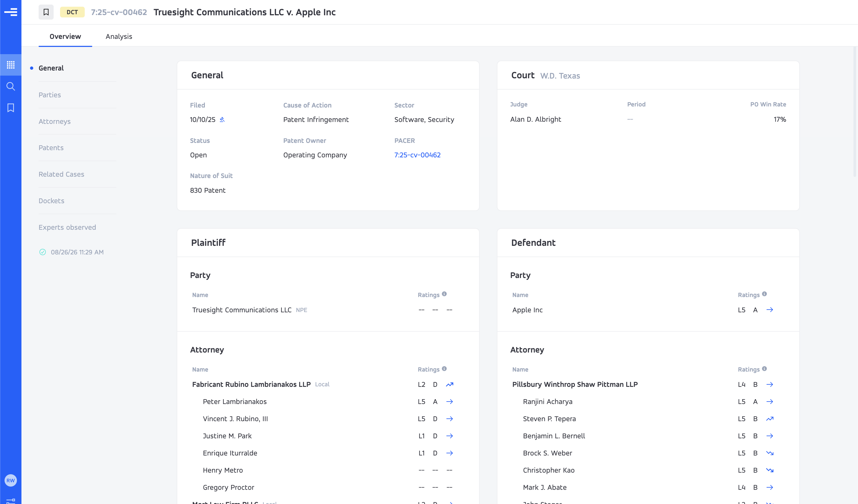Viewport: 858px width, 504px height.
Task: Jump to the Dockets section
Action: coord(51,201)
